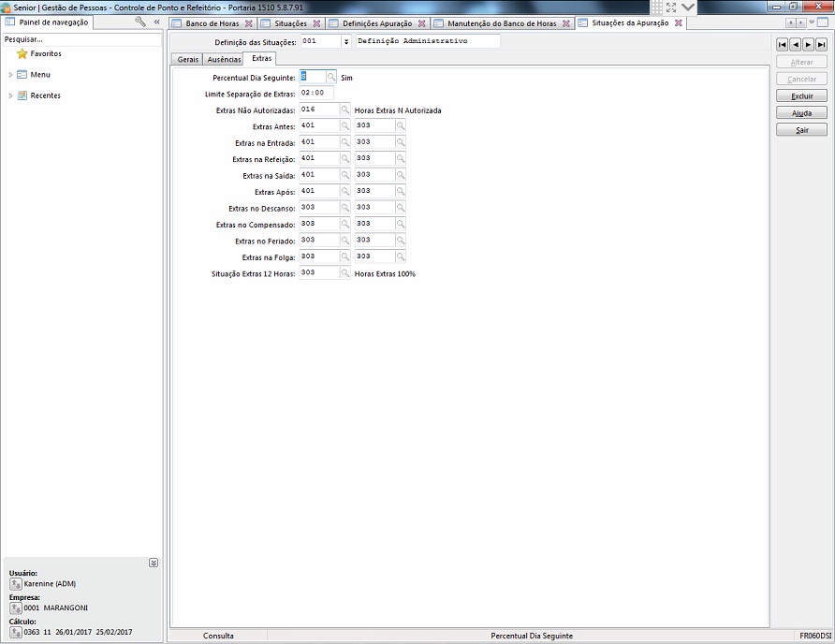Click the Sair button
835x644 pixels.
pos(801,130)
